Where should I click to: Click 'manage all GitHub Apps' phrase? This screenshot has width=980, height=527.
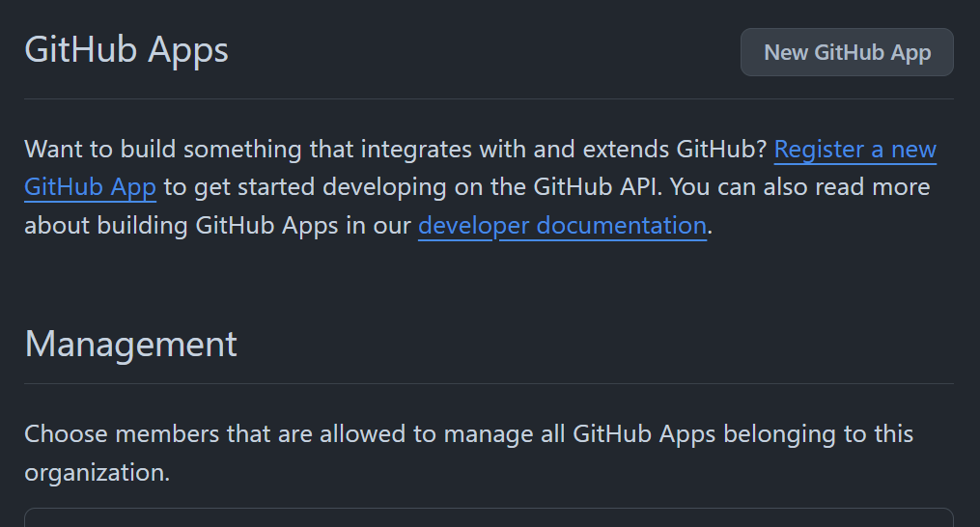(x=579, y=433)
